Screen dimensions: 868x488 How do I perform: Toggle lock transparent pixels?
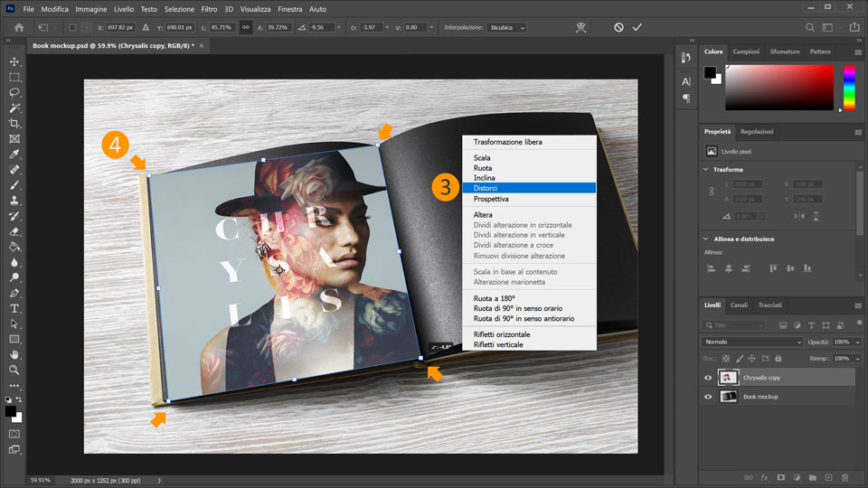click(x=726, y=359)
